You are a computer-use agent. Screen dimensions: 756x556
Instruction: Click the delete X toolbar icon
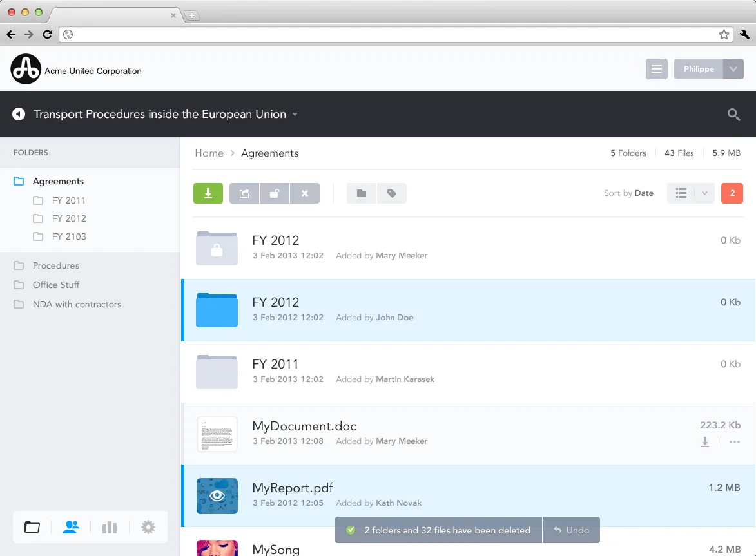305,193
